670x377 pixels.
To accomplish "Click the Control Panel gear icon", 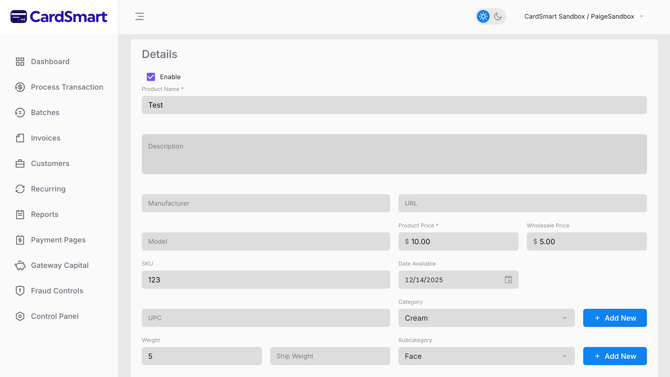I will coord(20,316).
